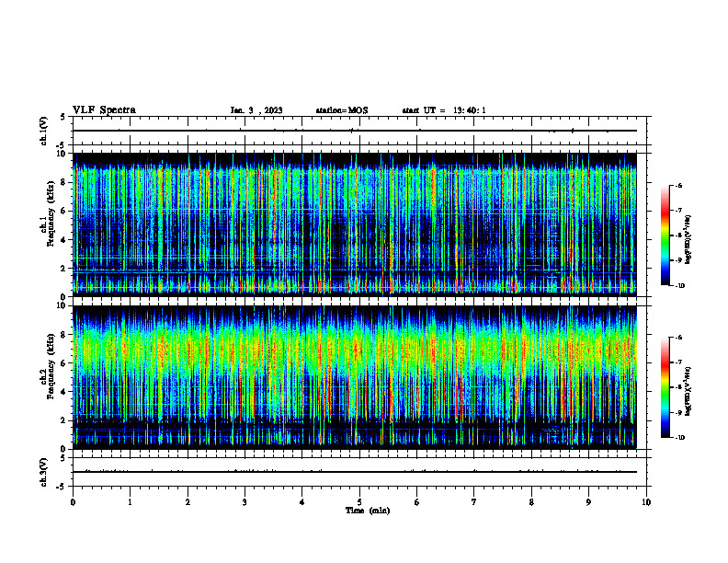
Task: Click the "Time (min)" axis label
Action: click(x=368, y=511)
